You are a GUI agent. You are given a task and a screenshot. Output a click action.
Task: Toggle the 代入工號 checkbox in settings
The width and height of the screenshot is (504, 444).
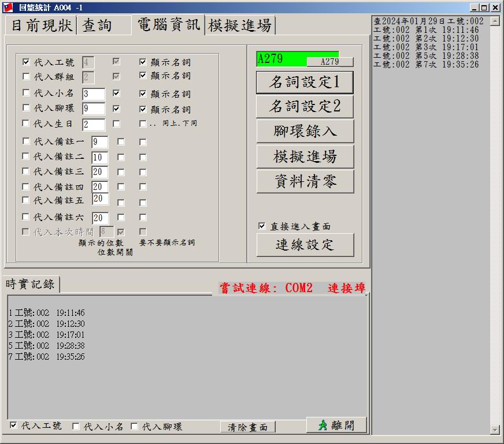click(26, 62)
